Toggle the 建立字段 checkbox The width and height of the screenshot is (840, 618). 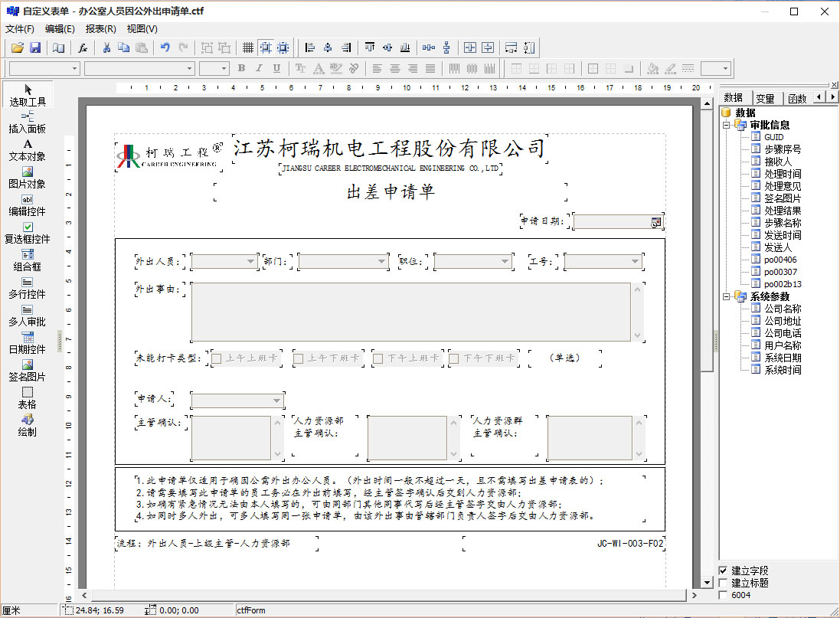724,571
